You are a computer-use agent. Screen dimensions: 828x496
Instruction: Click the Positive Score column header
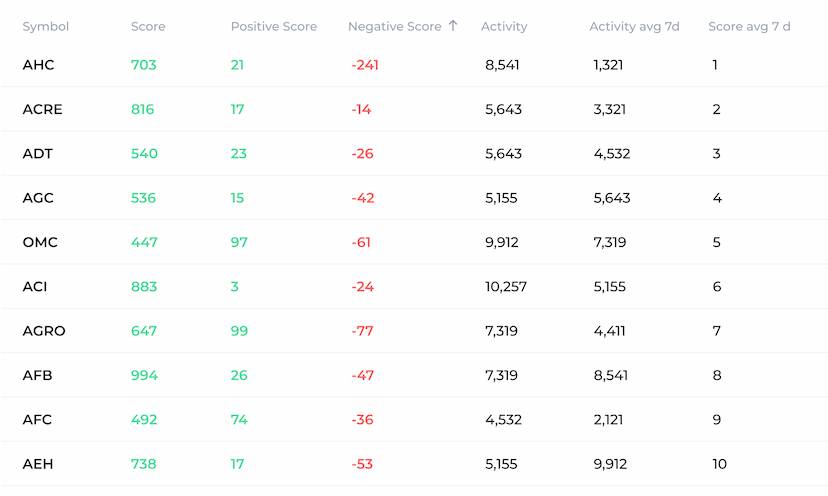[x=273, y=27]
